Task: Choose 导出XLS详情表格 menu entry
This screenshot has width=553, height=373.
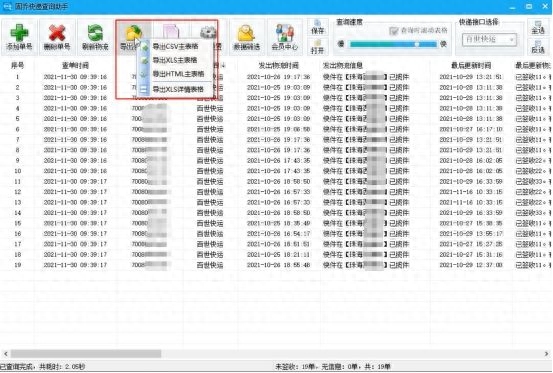Action: tap(178, 89)
